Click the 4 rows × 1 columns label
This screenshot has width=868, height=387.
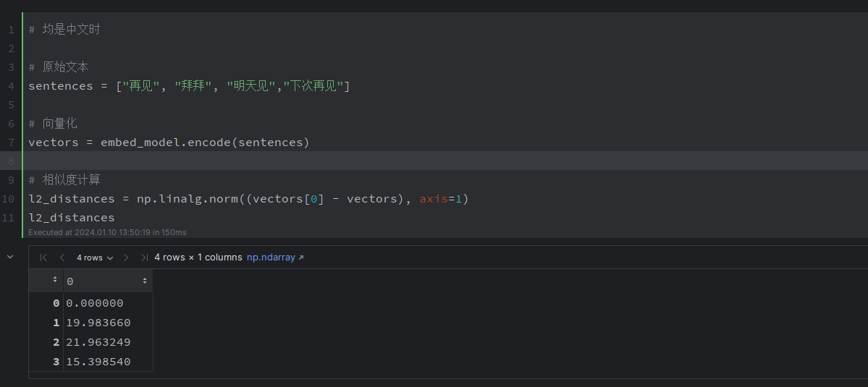(198, 258)
